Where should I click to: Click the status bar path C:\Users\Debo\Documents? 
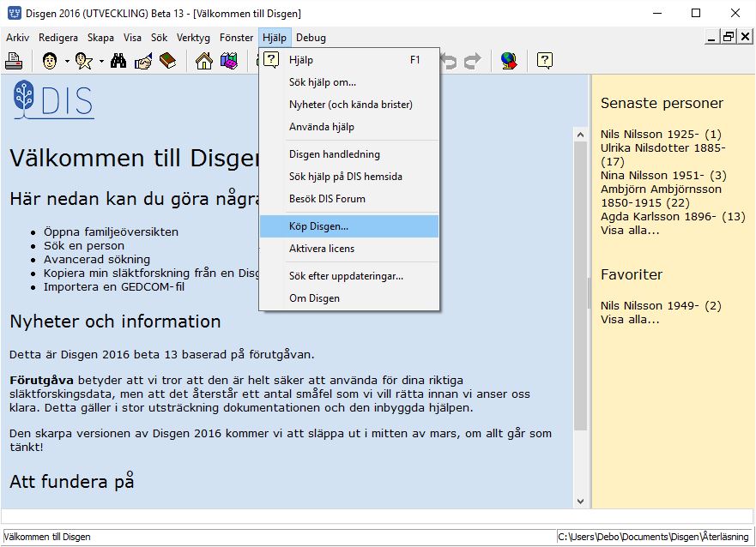point(653,537)
